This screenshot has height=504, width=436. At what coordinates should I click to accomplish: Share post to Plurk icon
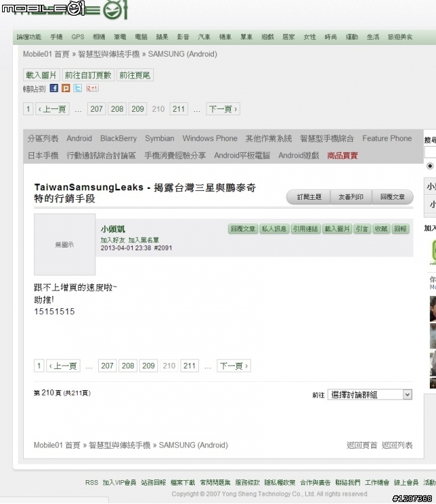(66, 88)
